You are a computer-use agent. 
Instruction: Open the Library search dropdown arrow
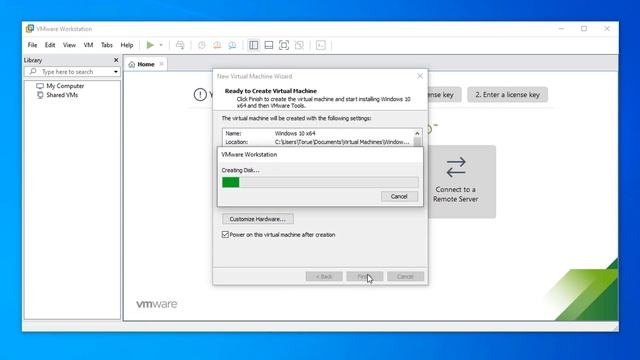[116, 72]
